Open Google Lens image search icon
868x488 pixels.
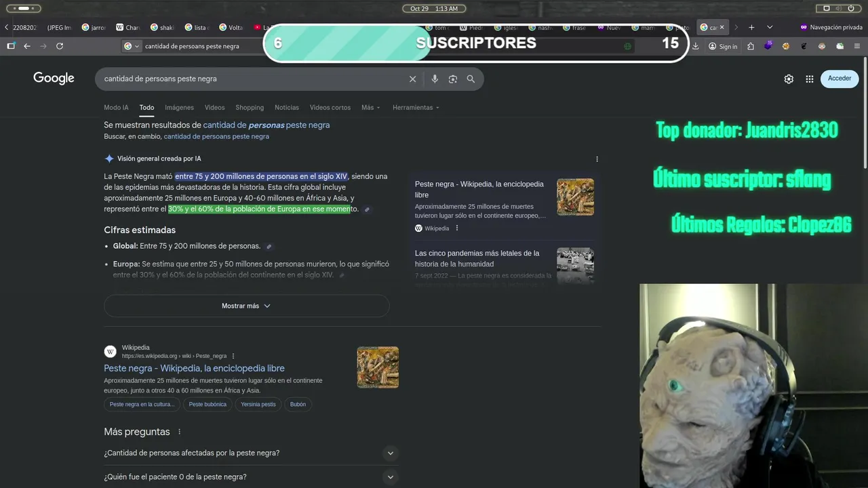tap(453, 79)
